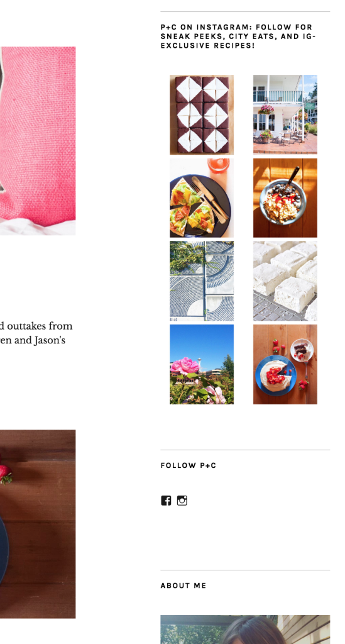Click the strawberry on wooden table image

(x=38, y=524)
